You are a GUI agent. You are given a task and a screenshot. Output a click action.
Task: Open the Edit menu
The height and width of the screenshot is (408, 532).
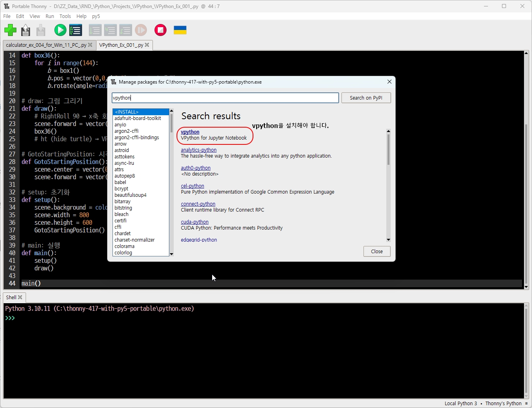[20, 16]
